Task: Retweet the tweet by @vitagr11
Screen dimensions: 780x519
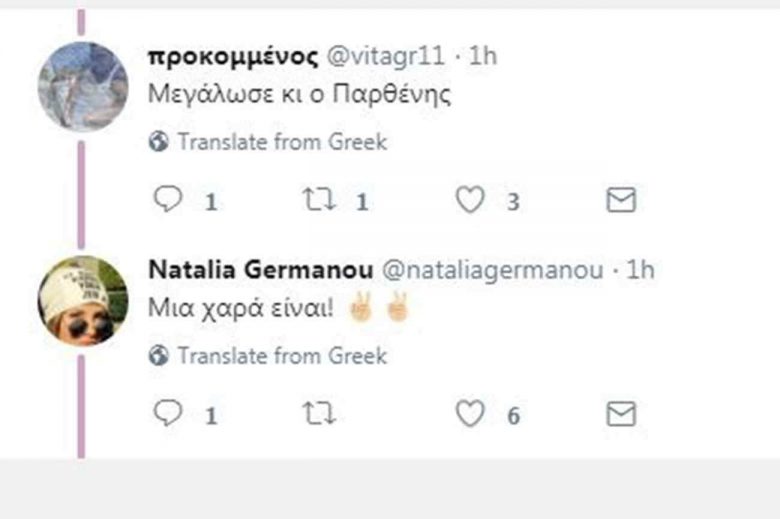Action: (x=318, y=201)
